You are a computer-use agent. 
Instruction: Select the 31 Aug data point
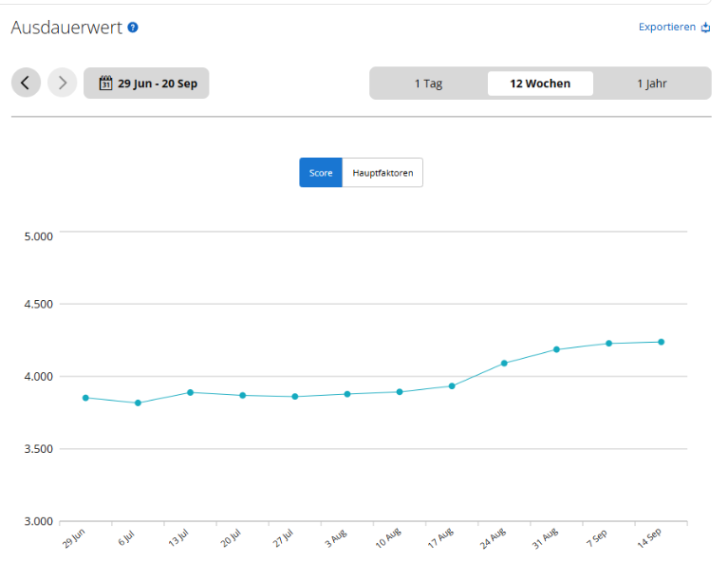coord(557,349)
